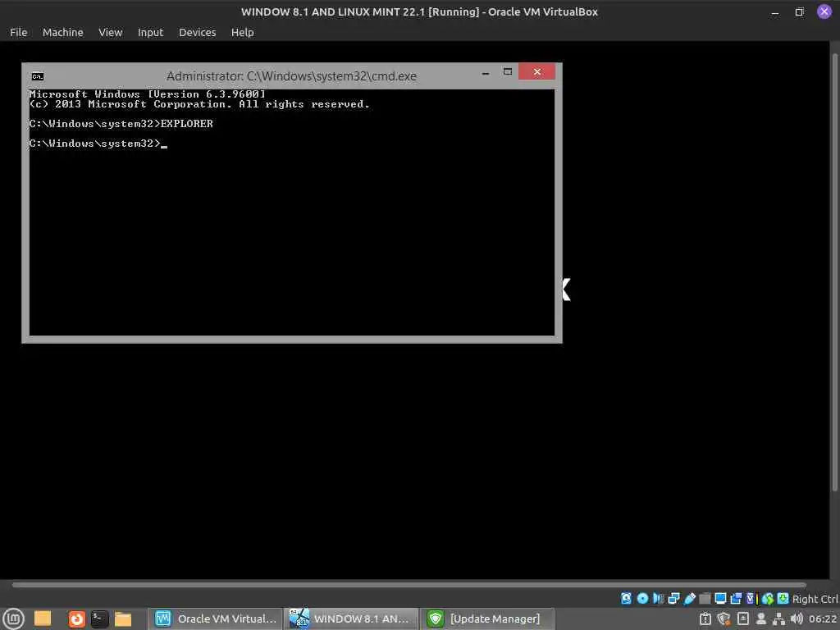Click the Show Desktop folder icon in panel
Viewport: 840px width, 630px height.
tap(43, 619)
